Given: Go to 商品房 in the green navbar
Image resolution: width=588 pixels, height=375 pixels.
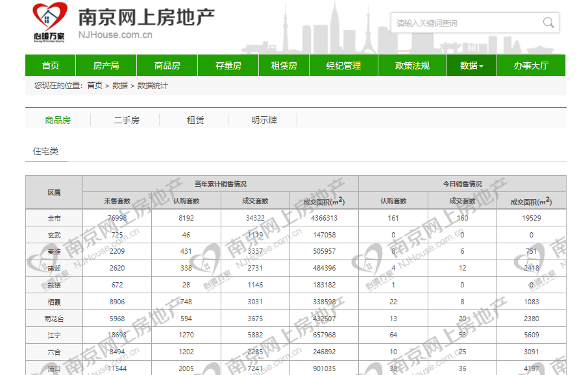Looking at the screenshot, I should coord(167,66).
